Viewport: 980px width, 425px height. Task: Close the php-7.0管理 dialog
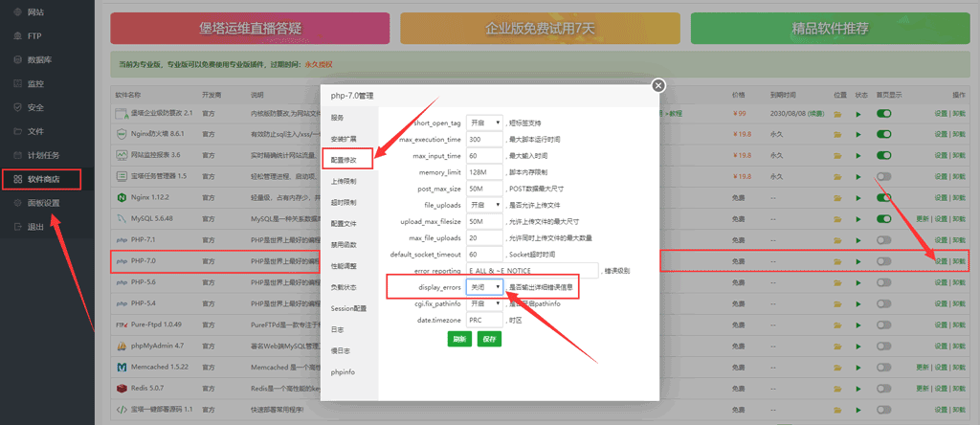[x=657, y=85]
